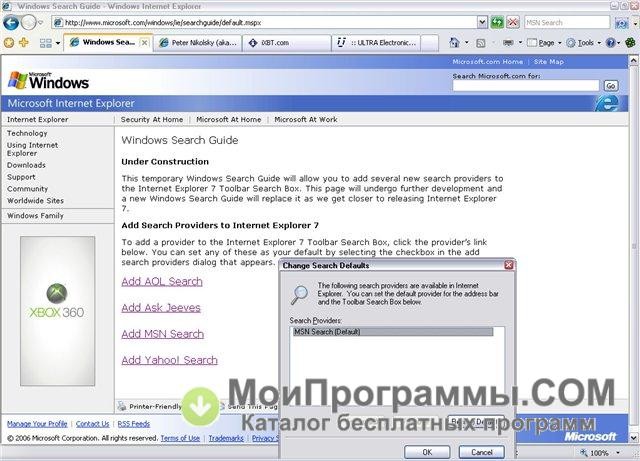The image size is (640, 461).
Task: Click the Print toolbar icon
Action: point(508,42)
